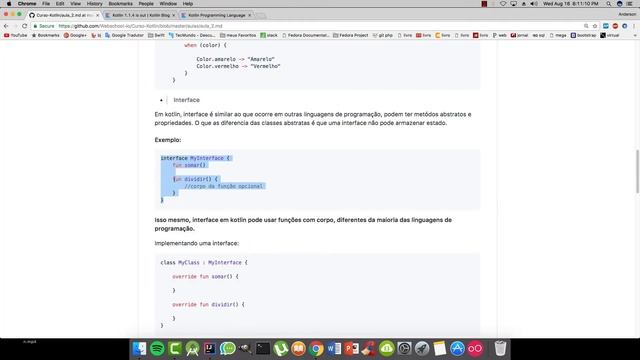Open the bootstrap bookmark
Viewport: 640px width, 360px height.
[583, 36]
